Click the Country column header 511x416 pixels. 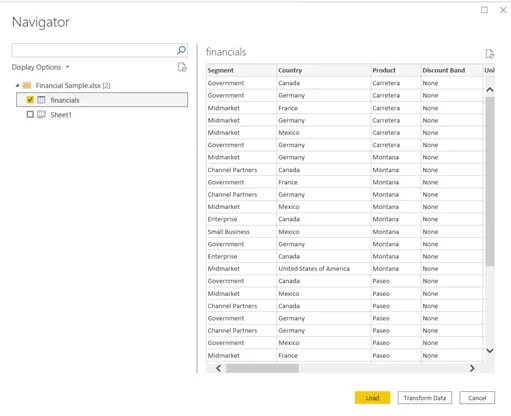(x=324, y=70)
